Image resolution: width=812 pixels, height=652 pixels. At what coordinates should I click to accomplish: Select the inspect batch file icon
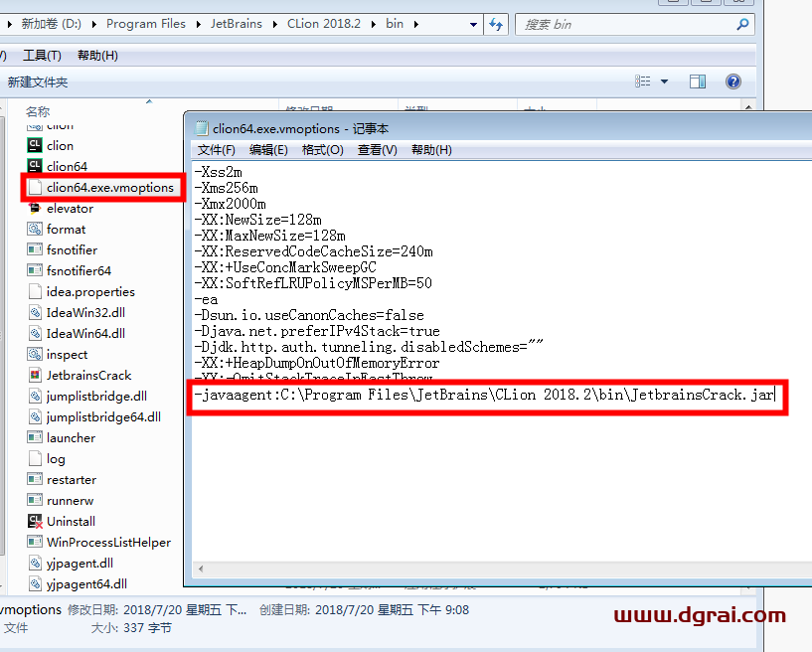click(x=35, y=354)
